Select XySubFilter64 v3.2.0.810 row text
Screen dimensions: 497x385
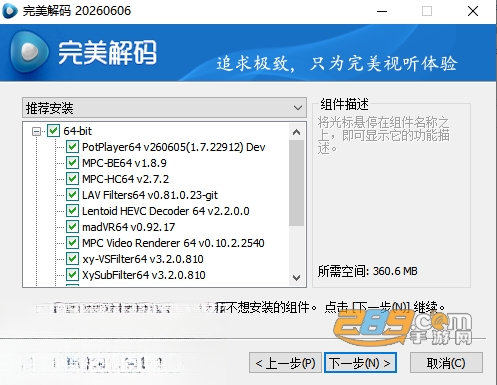tap(144, 275)
